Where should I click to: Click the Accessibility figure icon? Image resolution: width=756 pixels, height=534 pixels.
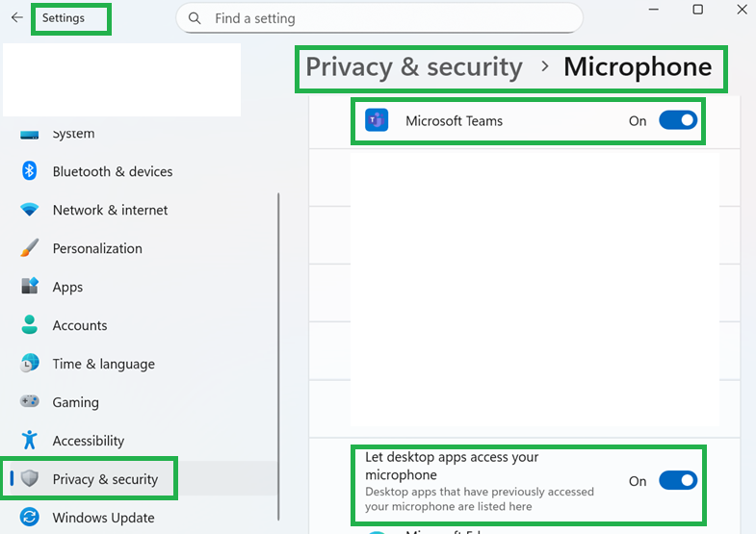[x=30, y=440]
